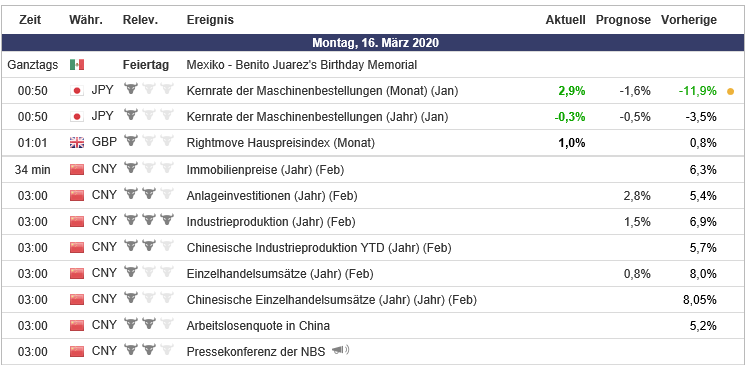Click the speaker icon after Pressekonferenz der NBS

pyautogui.click(x=340, y=351)
